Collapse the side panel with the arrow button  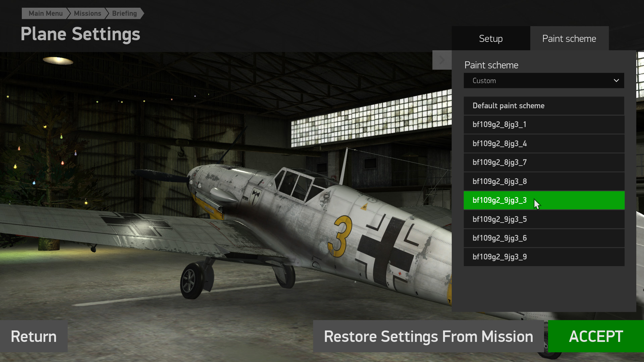(442, 60)
